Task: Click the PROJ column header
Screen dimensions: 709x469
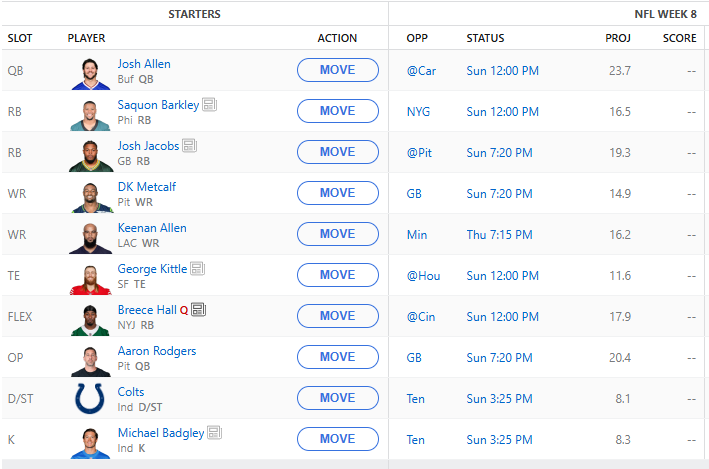Action: point(618,38)
